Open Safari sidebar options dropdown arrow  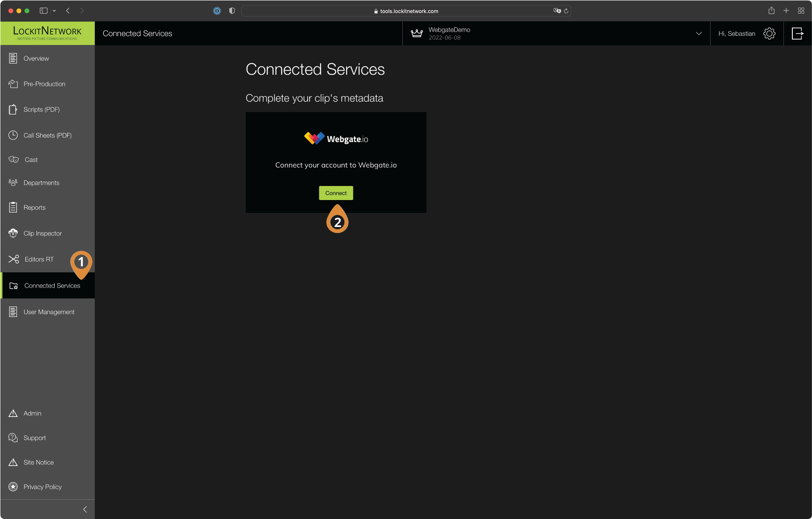pos(54,11)
